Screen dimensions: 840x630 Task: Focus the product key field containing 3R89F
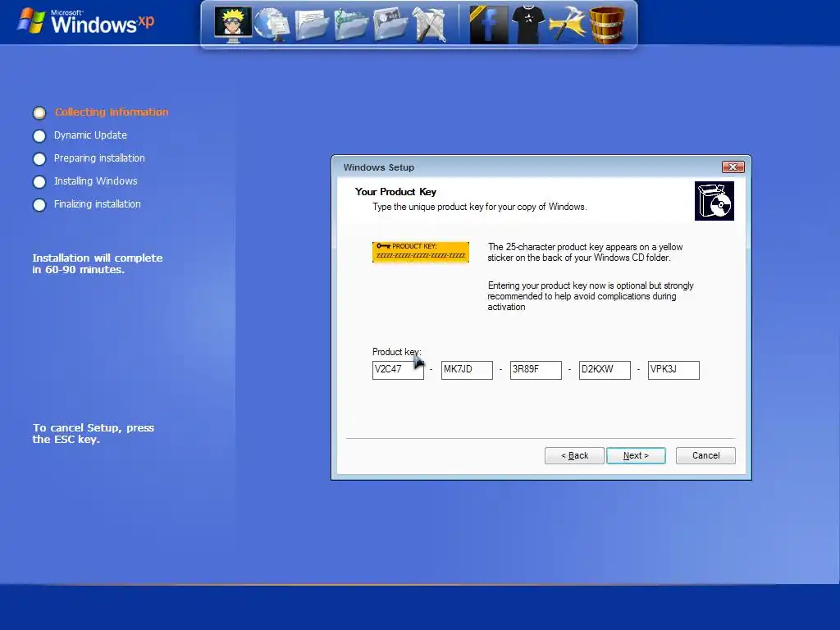[536, 370]
